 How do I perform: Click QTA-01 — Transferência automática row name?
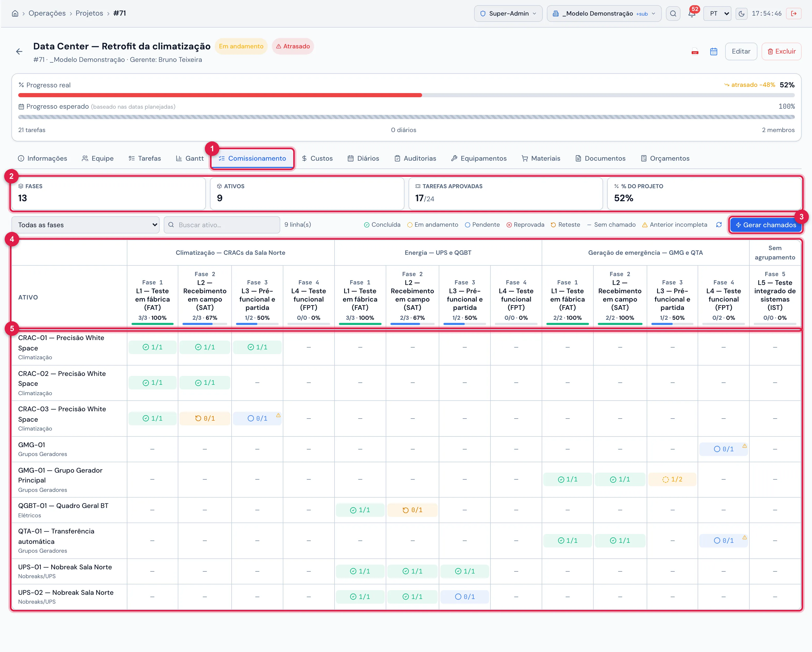coord(56,536)
